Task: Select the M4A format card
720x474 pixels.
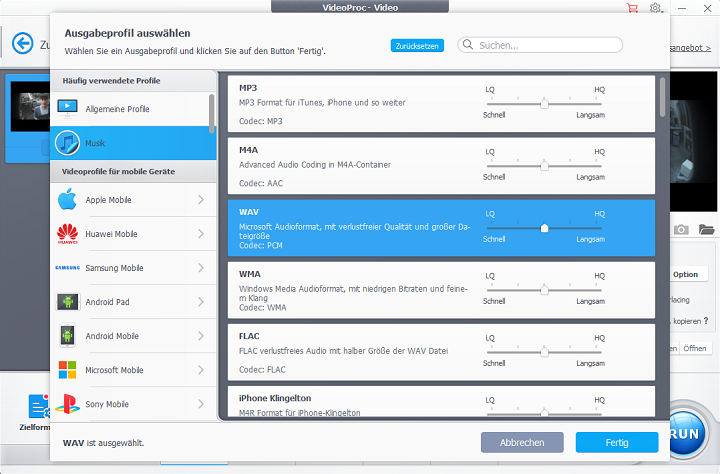Action: pyautogui.click(x=441, y=166)
